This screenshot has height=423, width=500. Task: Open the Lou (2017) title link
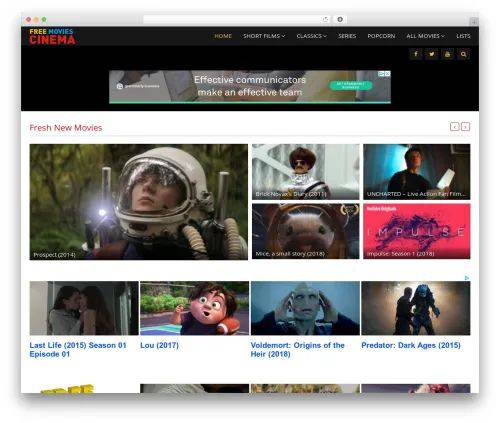pos(160,345)
